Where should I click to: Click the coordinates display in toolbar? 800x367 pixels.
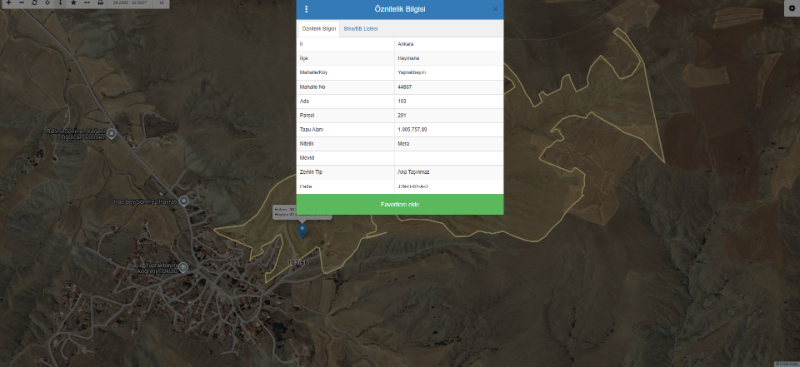click(x=129, y=3)
